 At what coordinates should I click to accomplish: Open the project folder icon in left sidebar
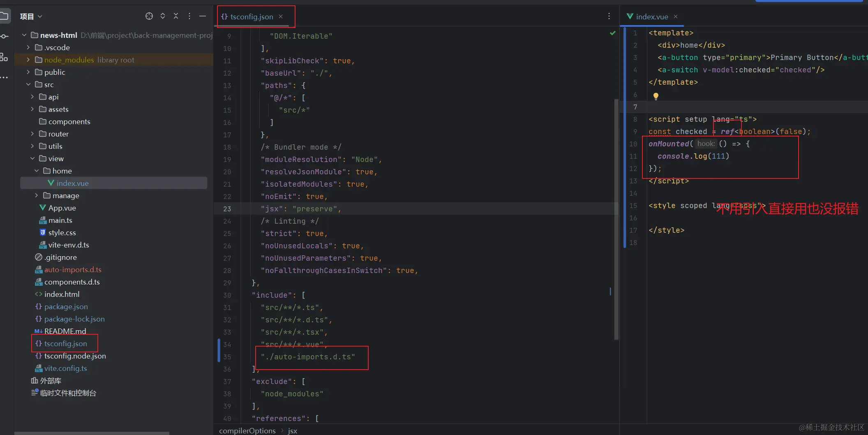coord(4,16)
